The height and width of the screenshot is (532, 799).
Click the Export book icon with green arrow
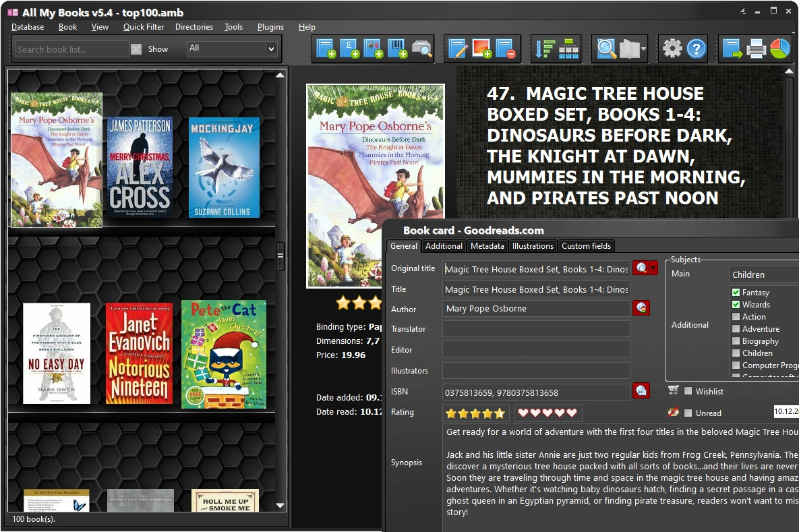tap(732, 49)
